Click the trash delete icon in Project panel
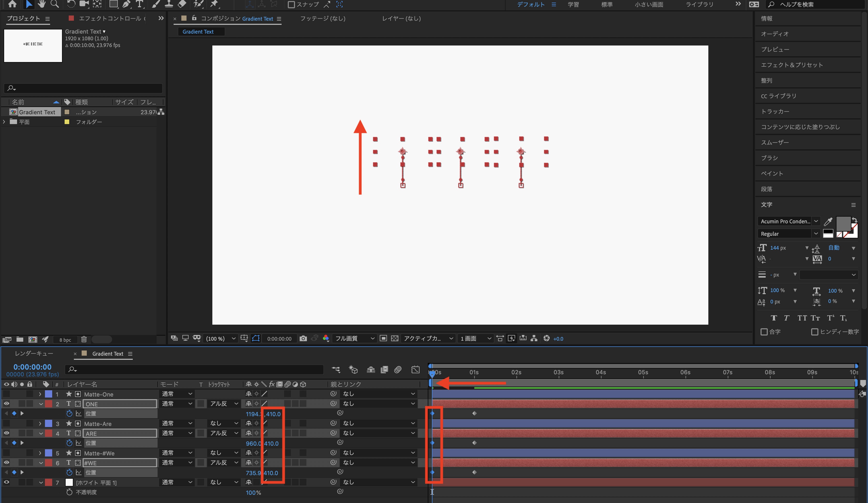 84,339
